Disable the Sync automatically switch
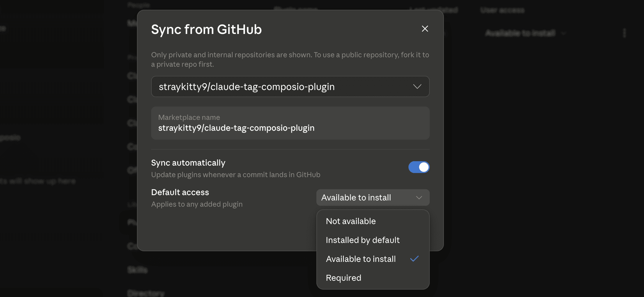The height and width of the screenshot is (297, 644). (x=419, y=167)
